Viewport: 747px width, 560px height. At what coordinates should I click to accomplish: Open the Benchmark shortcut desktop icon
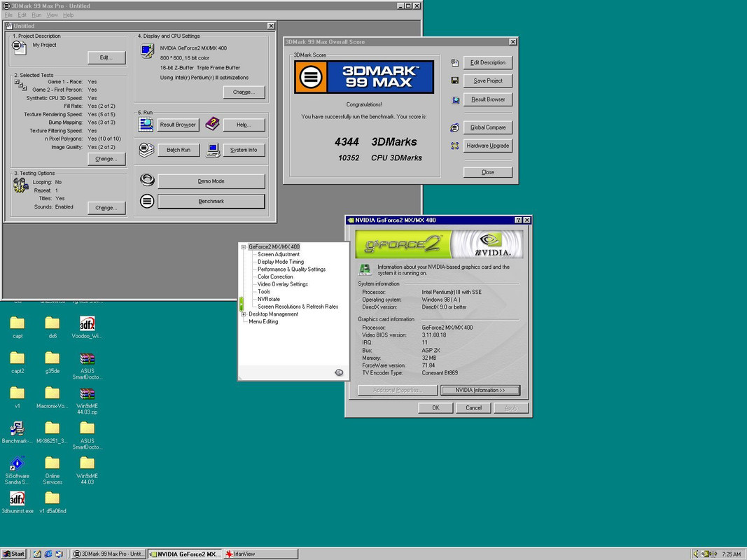tap(18, 428)
